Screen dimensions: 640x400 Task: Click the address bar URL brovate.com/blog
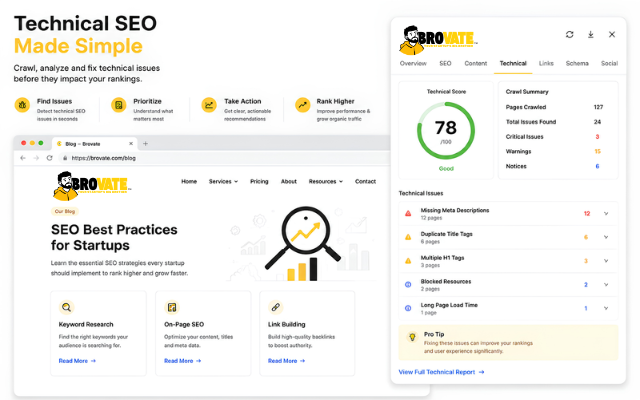coord(104,158)
